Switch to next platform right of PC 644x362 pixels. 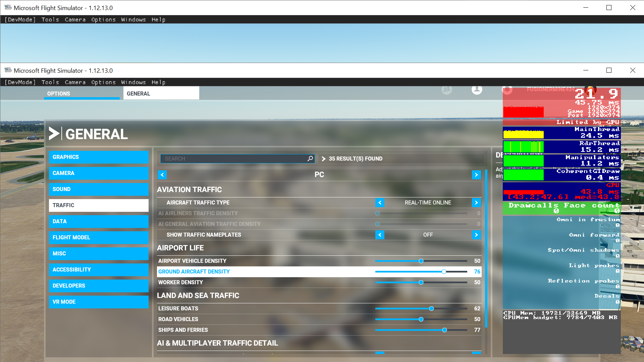click(x=476, y=175)
